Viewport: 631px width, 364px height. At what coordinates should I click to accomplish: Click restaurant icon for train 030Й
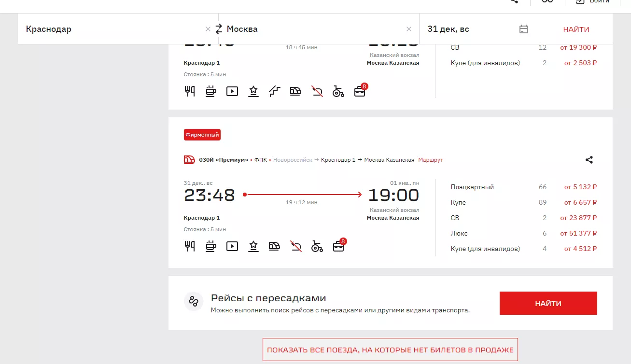(190, 246)
